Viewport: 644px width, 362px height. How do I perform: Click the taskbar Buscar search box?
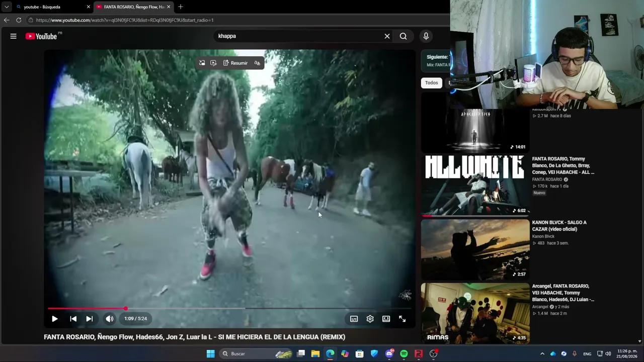[257, 354]
